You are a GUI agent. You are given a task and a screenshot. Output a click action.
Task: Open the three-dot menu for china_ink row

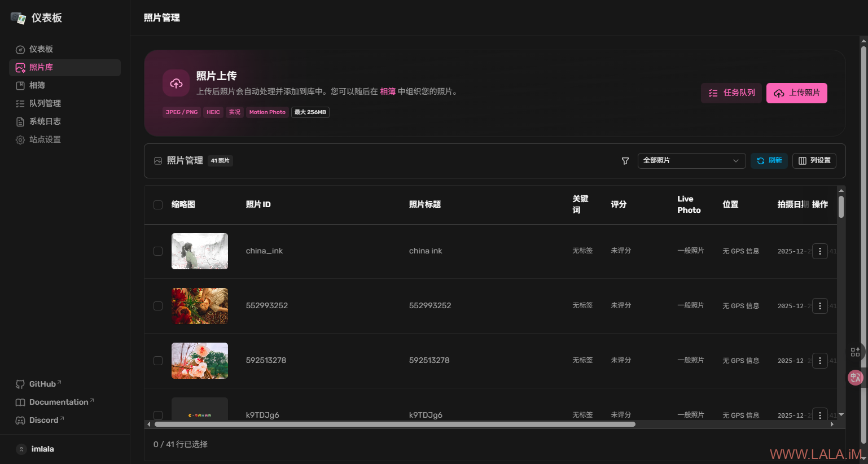(819, 251)
